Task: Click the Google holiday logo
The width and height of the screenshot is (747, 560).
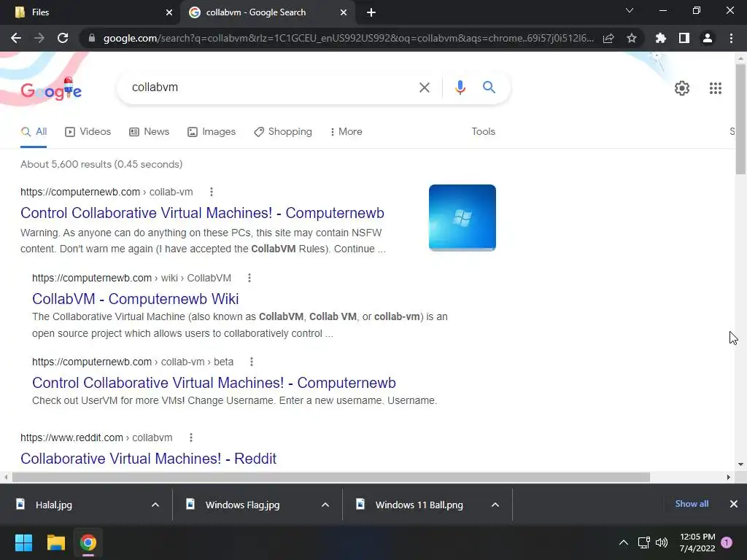Action: click(51, 89)
